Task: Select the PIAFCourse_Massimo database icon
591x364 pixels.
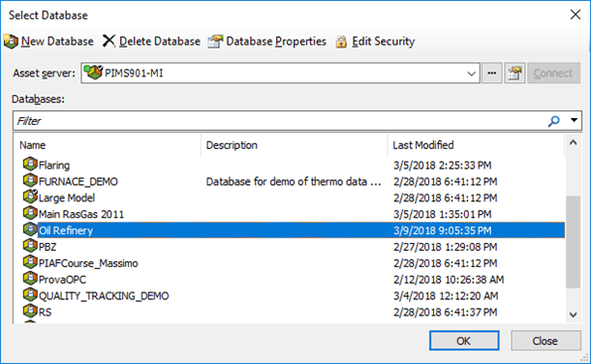Action: coord(30,261)
